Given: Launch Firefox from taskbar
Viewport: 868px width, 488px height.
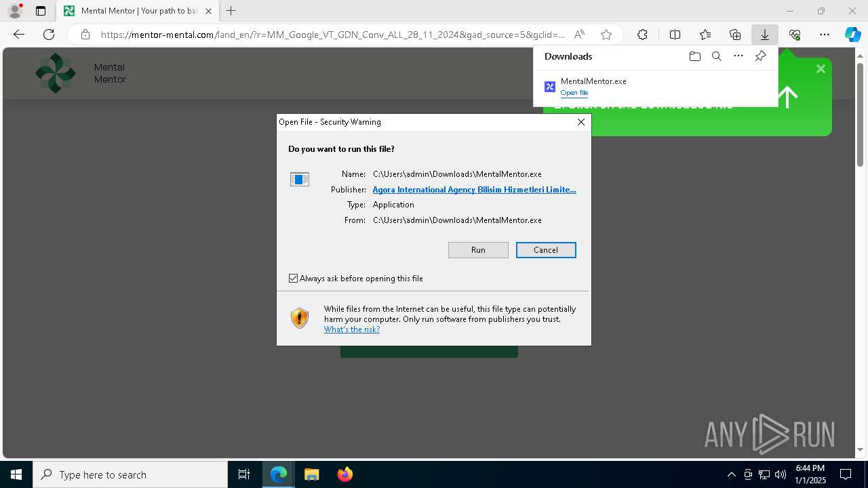Looking at the screenshot, I should pos(344,474).
